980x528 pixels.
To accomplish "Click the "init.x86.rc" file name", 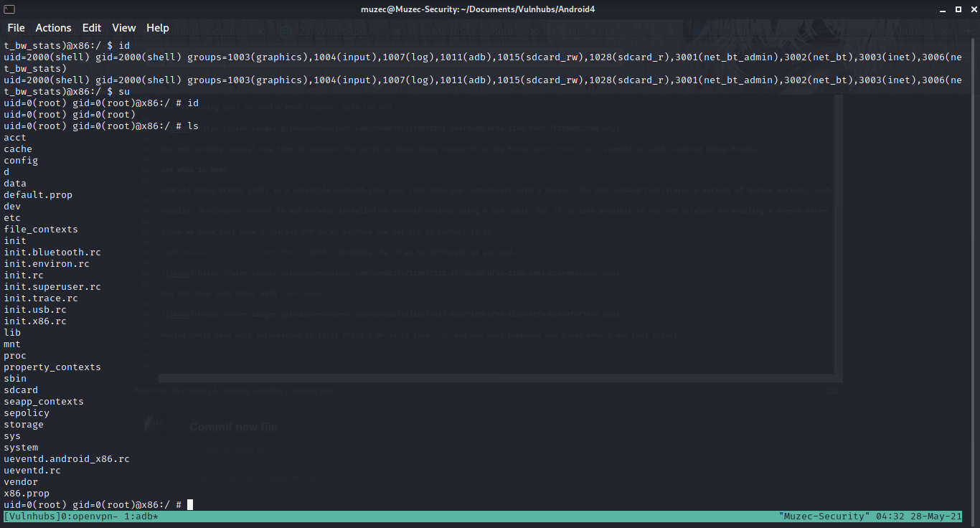I will [x=35, y=321].
